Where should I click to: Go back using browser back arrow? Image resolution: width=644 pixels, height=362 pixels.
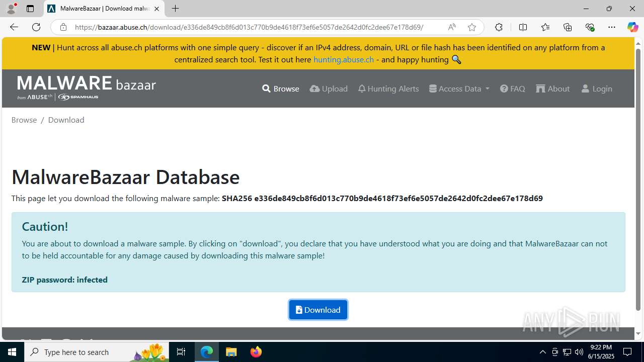pyautogui.click(x=14, y=27)
